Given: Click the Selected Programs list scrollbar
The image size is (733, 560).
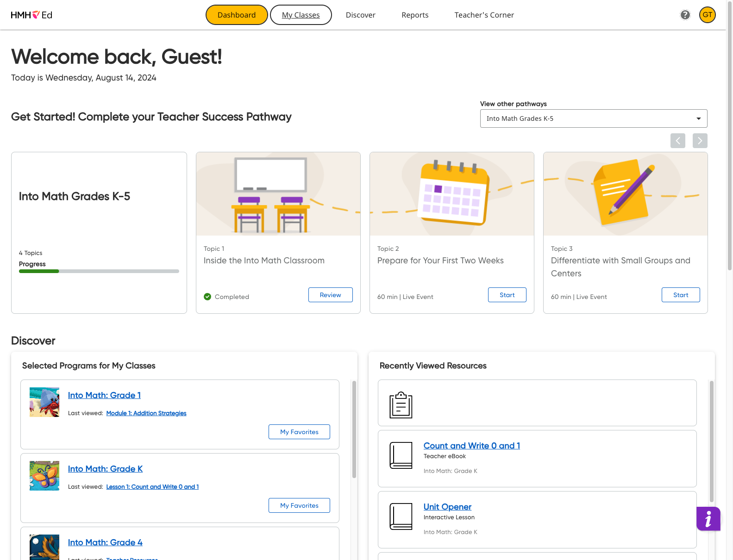Looking at the screenshot, I should pyautogui.click(x=354, y=429).
